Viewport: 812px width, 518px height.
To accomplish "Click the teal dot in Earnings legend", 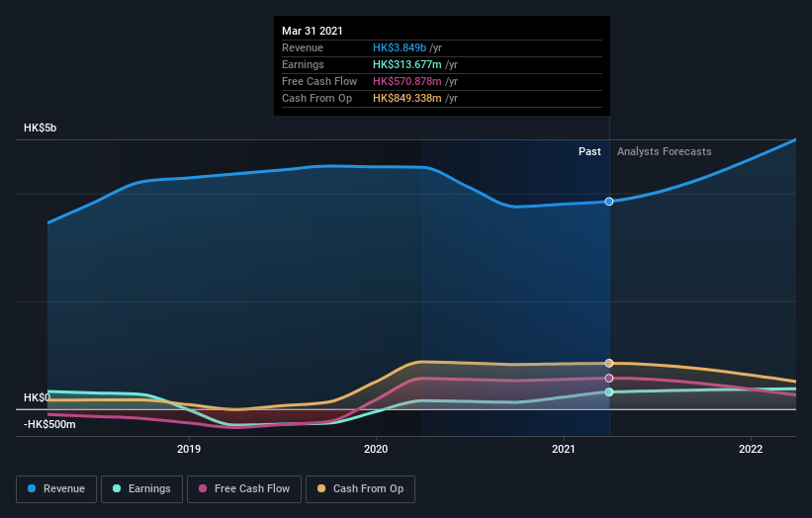I will tap(117, 488).
